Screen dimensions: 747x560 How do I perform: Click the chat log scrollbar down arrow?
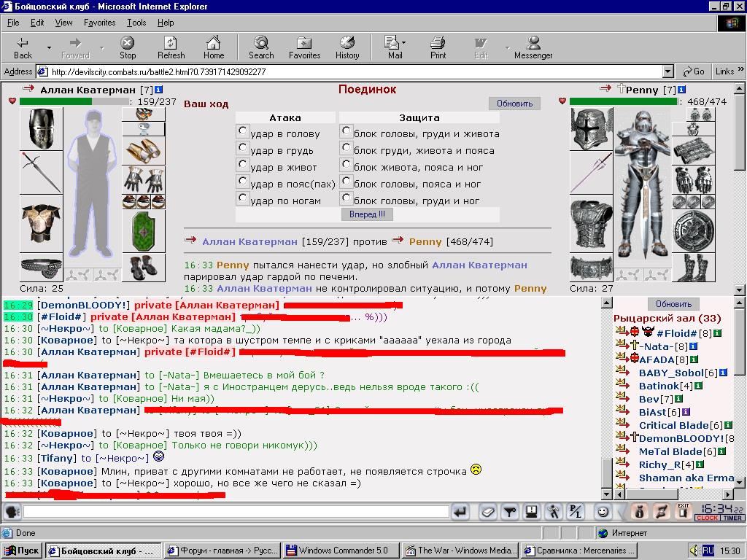coord(606,494)
